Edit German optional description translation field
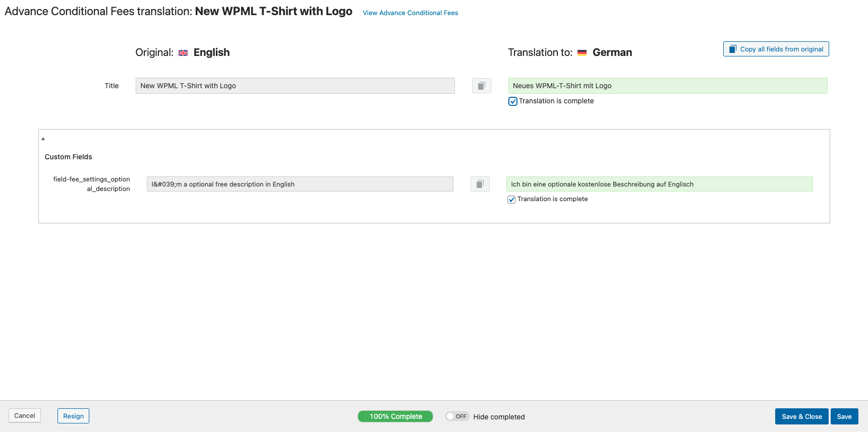The height and width of the screenshot is (432, 868). click(660, 184)
